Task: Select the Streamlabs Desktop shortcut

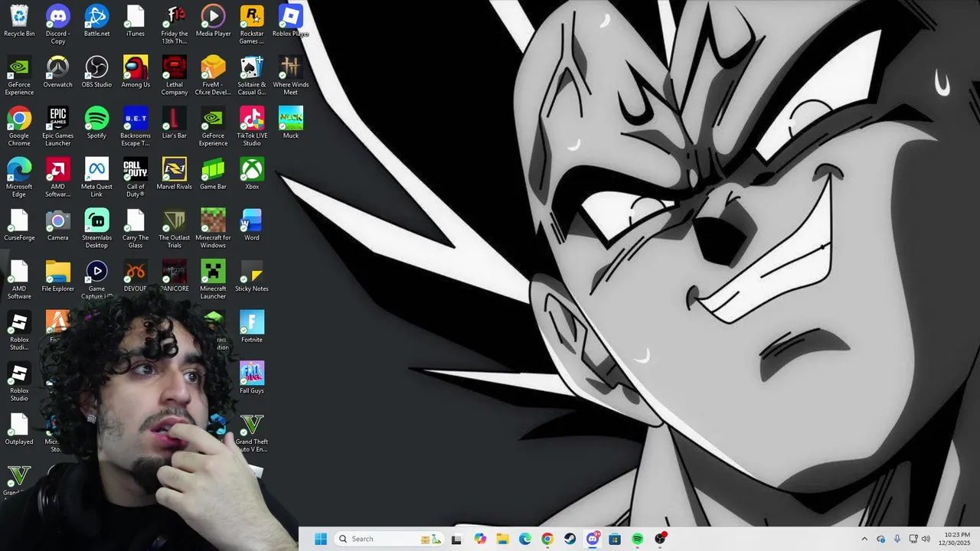Action: click(96, 229)
